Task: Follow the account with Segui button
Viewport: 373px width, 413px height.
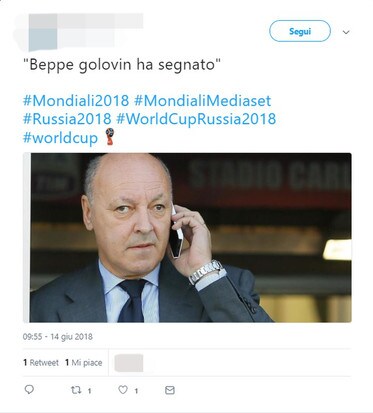Action: pos(300,31)
